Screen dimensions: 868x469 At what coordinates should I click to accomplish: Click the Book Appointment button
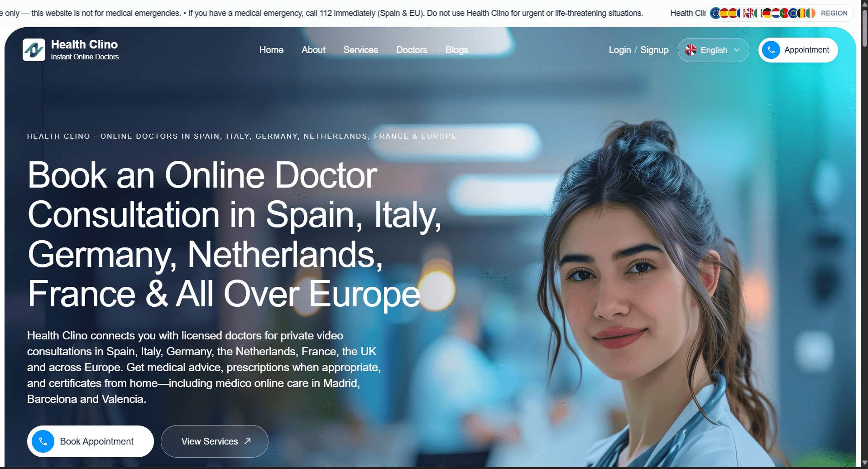[90, 441]
